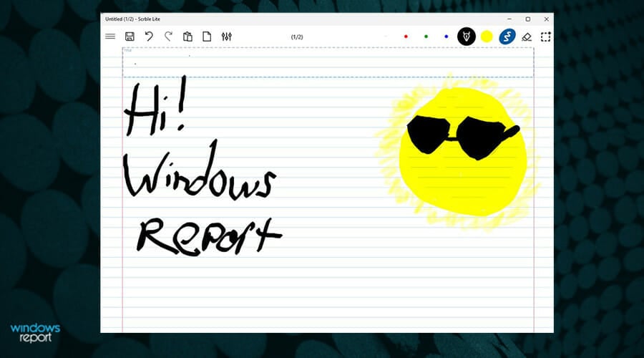Create a new page with the page icon

click(207, 37)
